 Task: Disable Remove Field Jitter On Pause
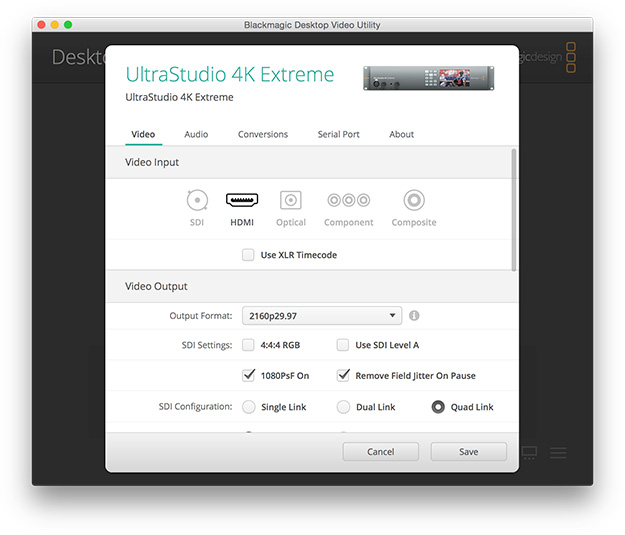pyautogui.click(x=343, y=376)
